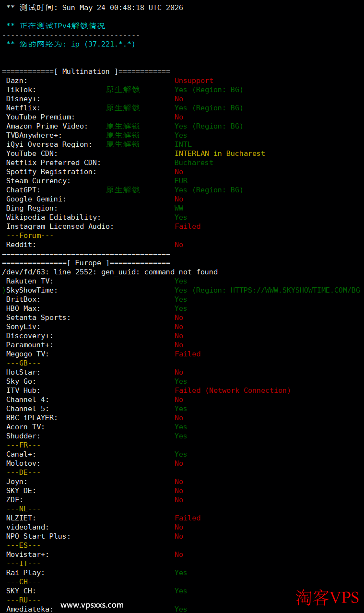Select the 'SKY CH:' label
364x613 pixels.
21,591
